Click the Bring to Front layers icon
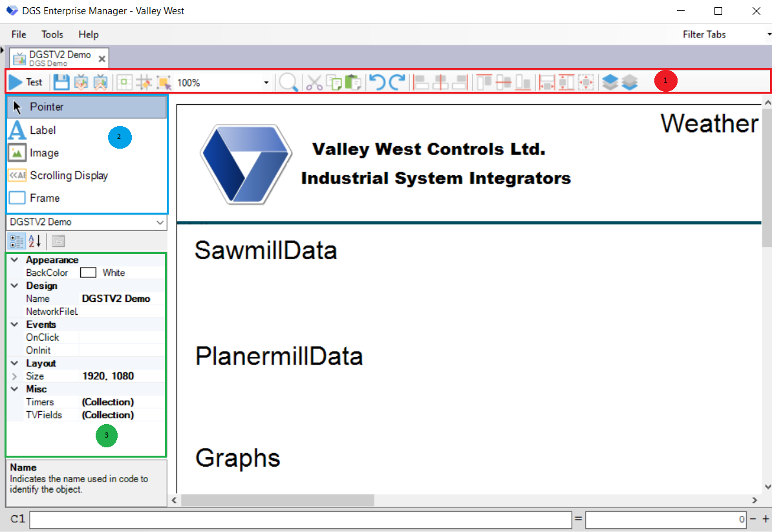This screenshot has height=532, width=772. click(610, 82)
